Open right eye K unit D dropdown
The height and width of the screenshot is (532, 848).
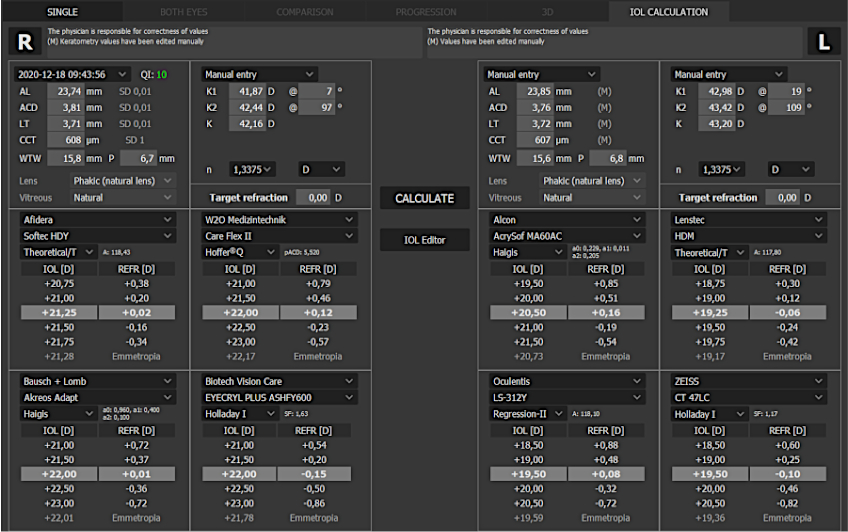(x=321, y=170)
